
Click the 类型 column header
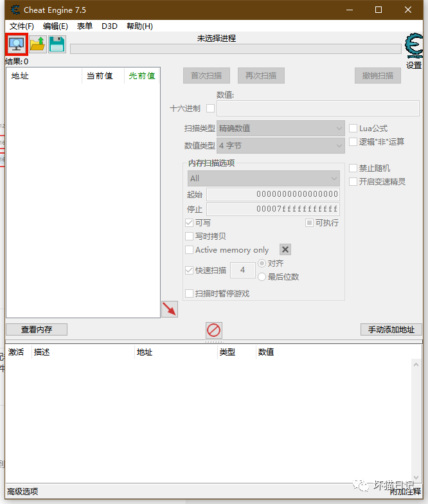(x=236, y=352)
